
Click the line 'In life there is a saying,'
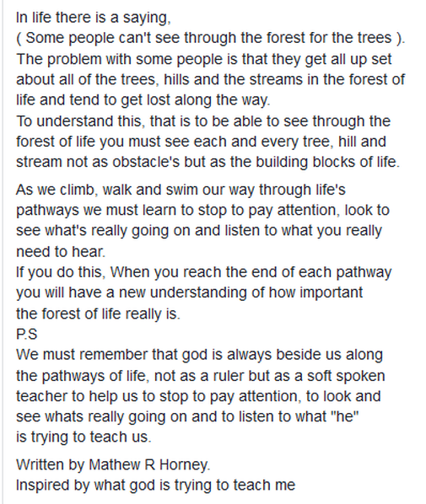click(x=94, y=18)
